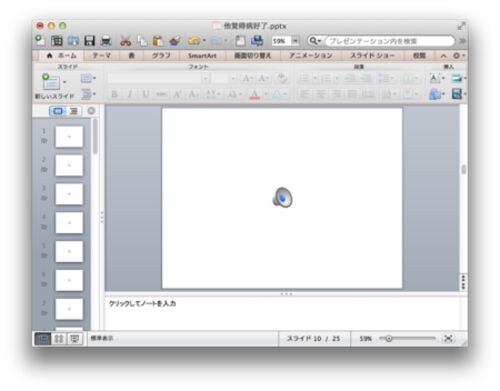Open the text box insert button

pos(437,78)
